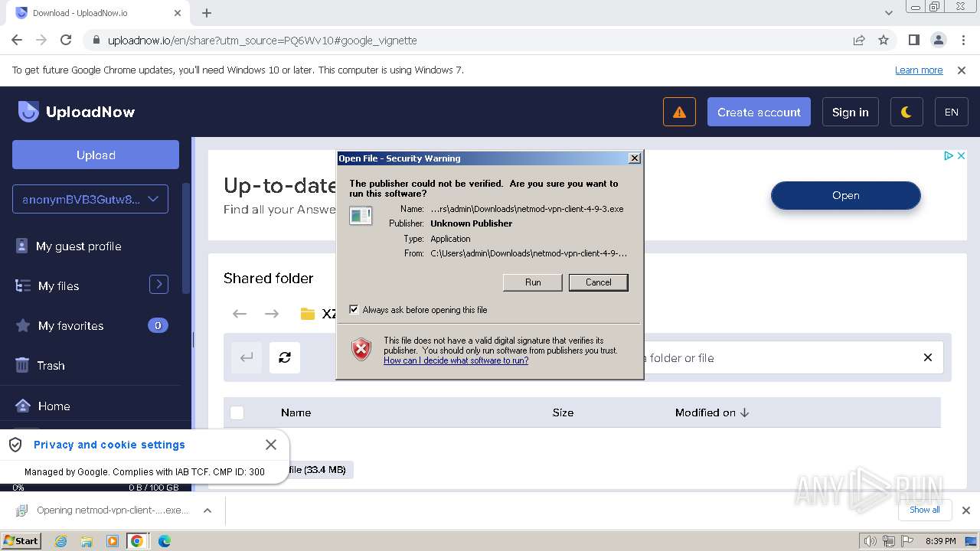Sort by Modified on column

pos(712,412)
